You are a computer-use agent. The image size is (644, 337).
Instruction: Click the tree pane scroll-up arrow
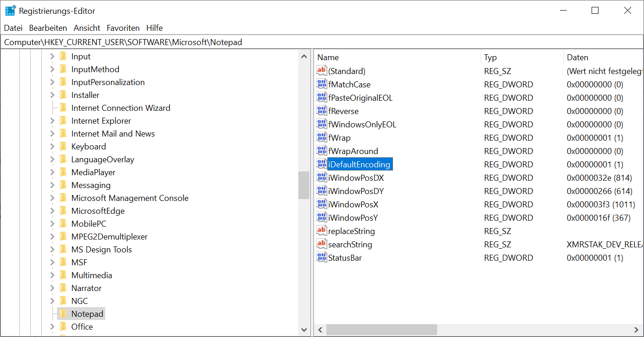click(304, 57)
